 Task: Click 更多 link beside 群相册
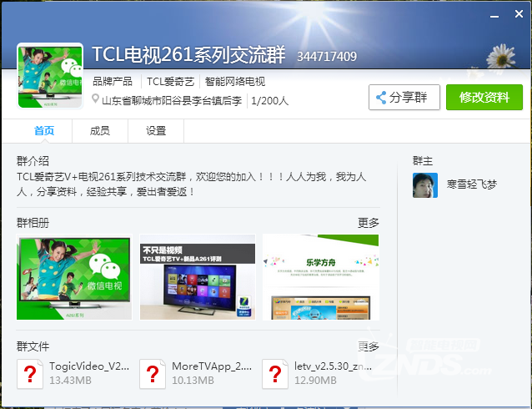click(x=369, y=223)
